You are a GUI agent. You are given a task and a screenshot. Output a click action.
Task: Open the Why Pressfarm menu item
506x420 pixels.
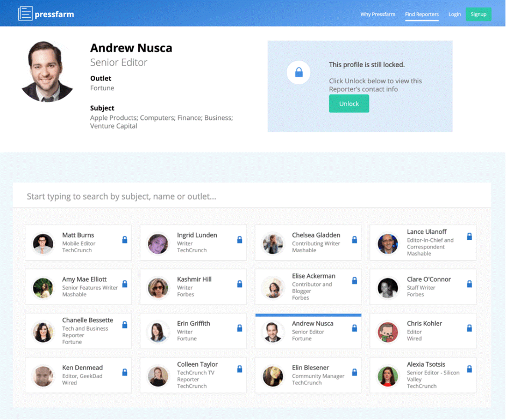[378, 14]
